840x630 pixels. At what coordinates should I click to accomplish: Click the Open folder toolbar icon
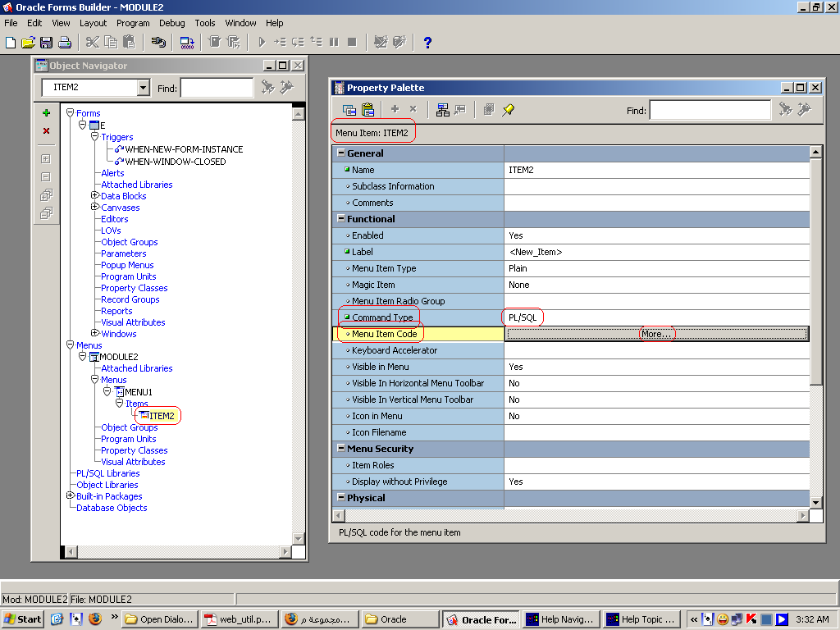point(29,43)
